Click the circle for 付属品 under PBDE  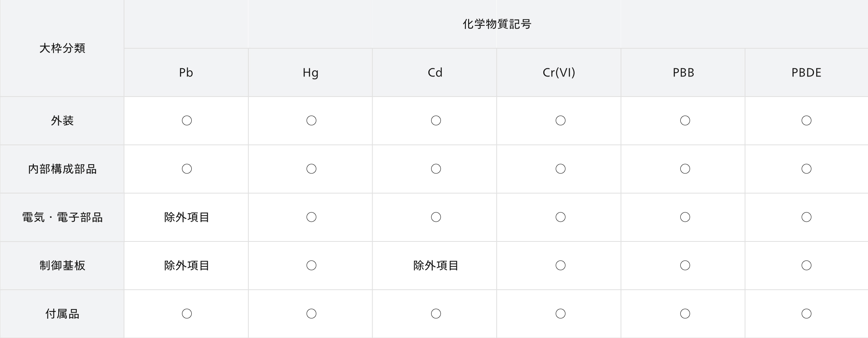(x=807, y=314)
